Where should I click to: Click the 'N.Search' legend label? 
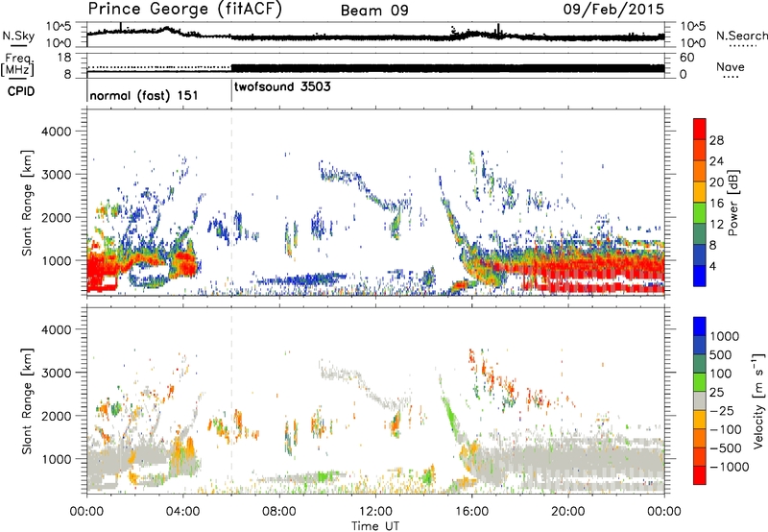pyautogui.click(x=741, y=36)
